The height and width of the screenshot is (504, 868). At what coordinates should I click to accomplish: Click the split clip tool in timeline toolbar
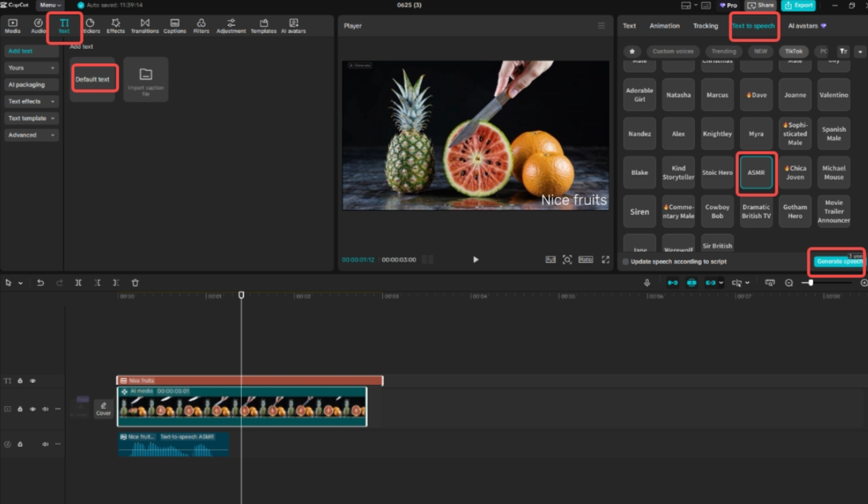tap(78, 283)
